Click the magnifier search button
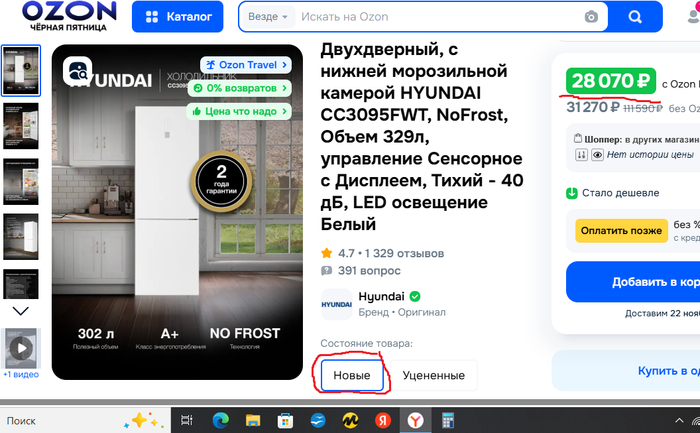The height and width of the screenshot is (433, 700). click(635, 17)
